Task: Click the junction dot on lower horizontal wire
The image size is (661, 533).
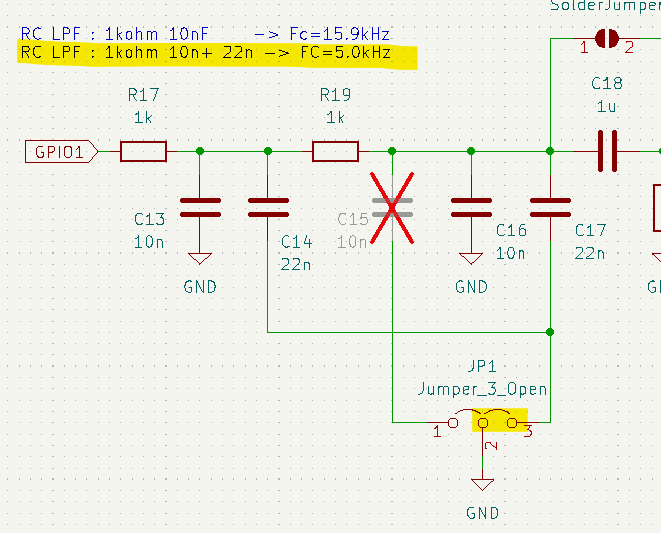Action: point(550,332)
